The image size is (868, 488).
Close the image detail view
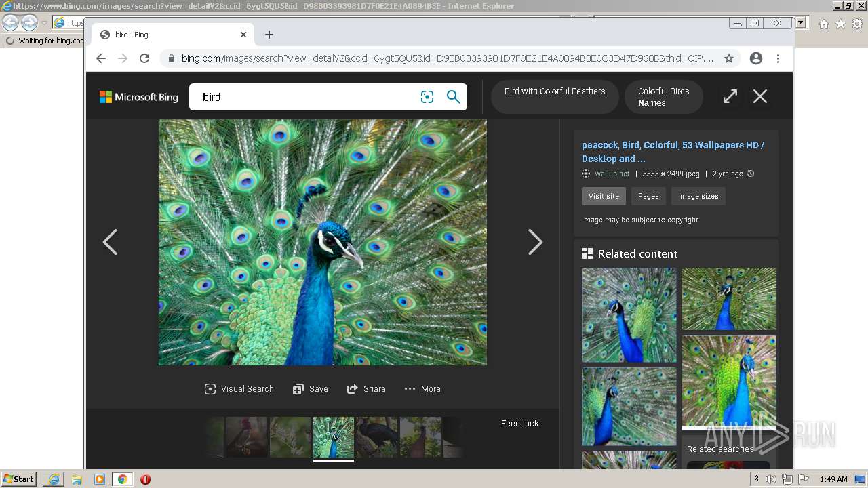(760, 96)
